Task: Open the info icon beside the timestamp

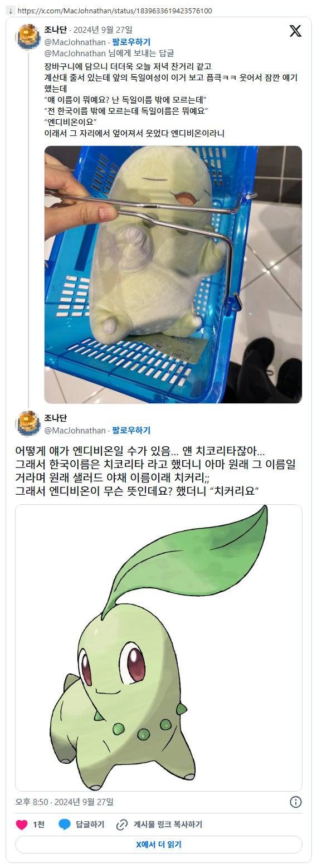Action: pyautogui.click(x=296, y=802)
